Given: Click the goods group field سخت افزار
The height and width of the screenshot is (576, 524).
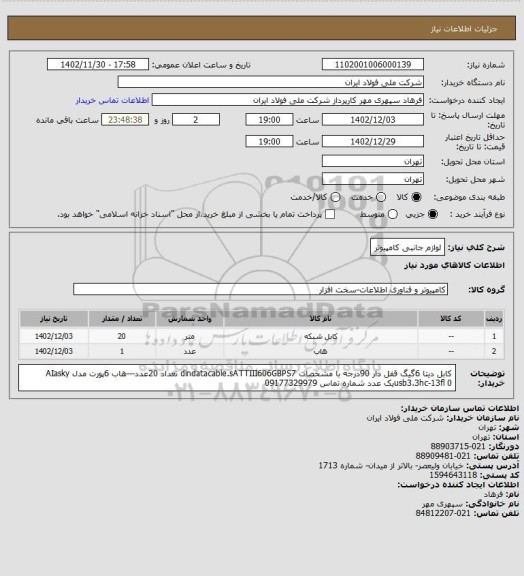Looking at the screenshot, I should click(x=260, y=289).
